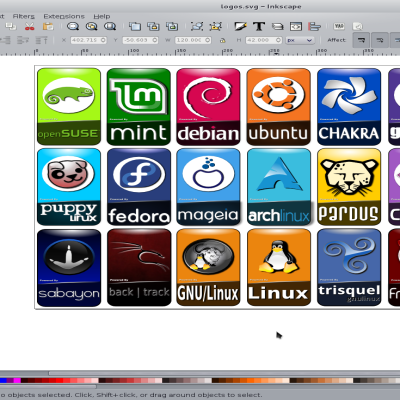
Task: Click the Raise selection one step icon
Action: (x=23, y=40)
